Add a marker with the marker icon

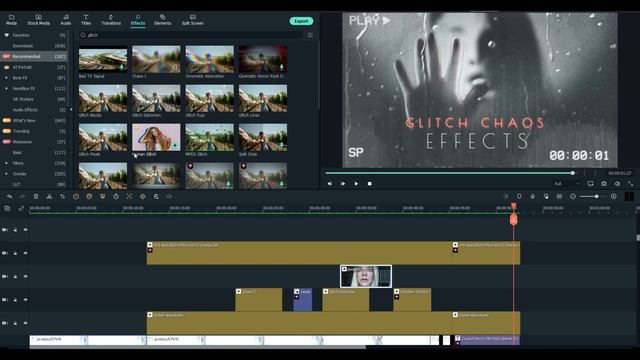tap(519, 197)
